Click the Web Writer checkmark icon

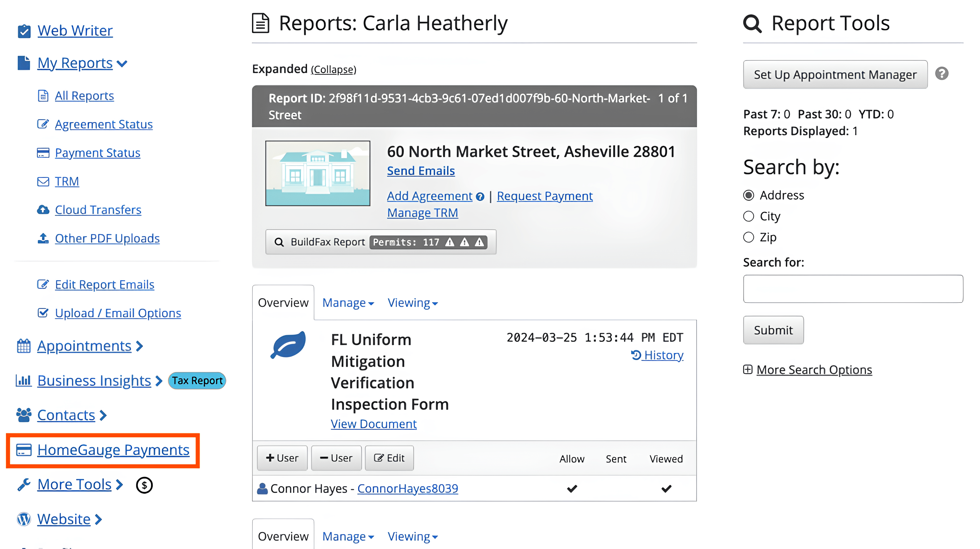(x=24, y=31)
